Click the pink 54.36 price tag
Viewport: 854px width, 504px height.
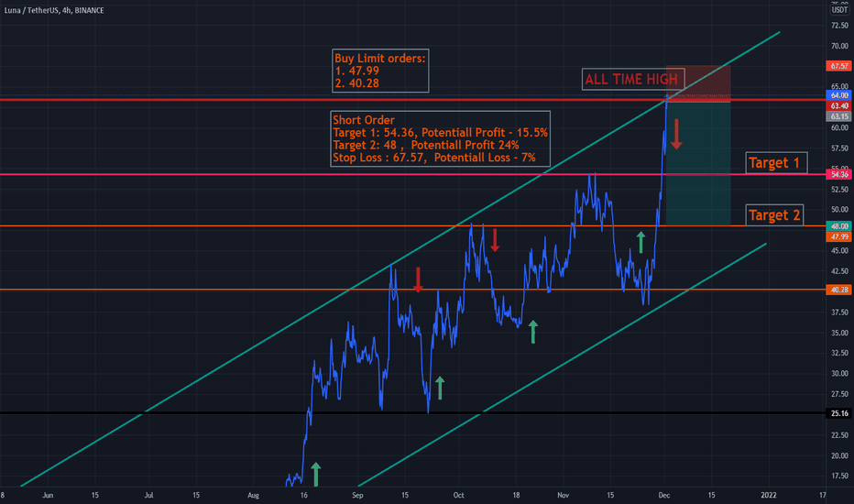[x=838, y=174]
